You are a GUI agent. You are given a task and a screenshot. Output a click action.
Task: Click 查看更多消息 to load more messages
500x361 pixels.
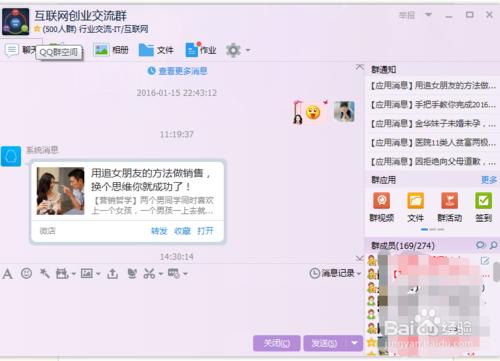(x=178, y=71)
